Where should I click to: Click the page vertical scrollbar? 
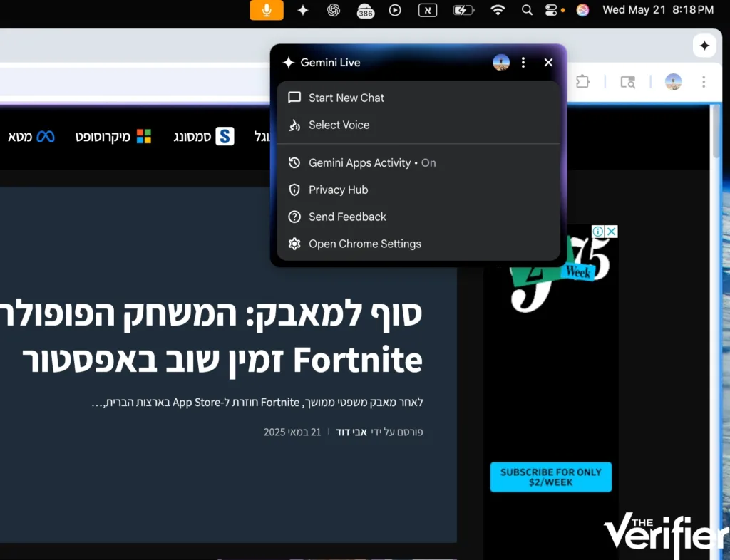click(x=717, y=130)
